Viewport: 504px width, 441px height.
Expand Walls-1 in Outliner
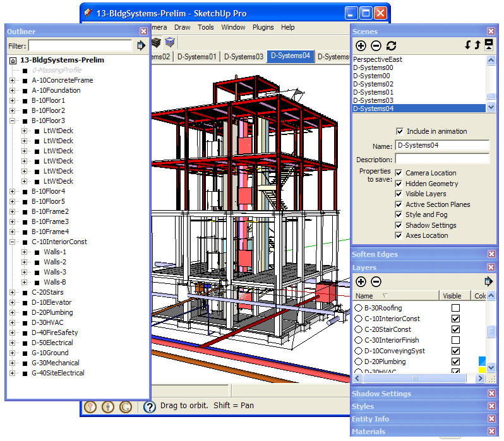point(24,252)
